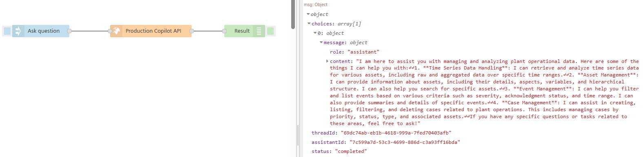The height and width of the screenshot is (157, 644).
Task: Select the role "assistant" value
Action: [x=363, y=52]
